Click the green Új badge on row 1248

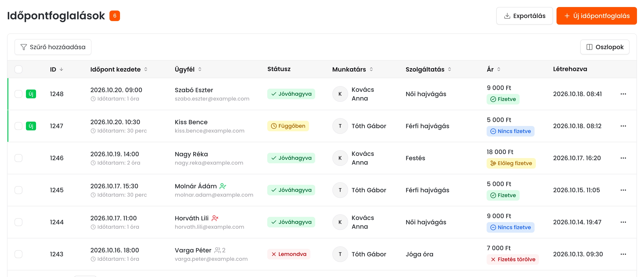[31, 94]
